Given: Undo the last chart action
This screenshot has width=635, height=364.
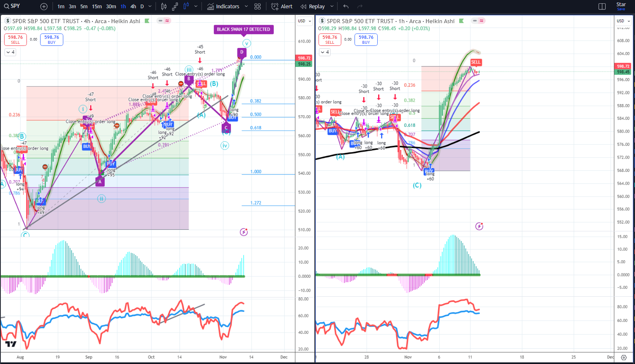Looking at the screenshot, I should point(346,7).
